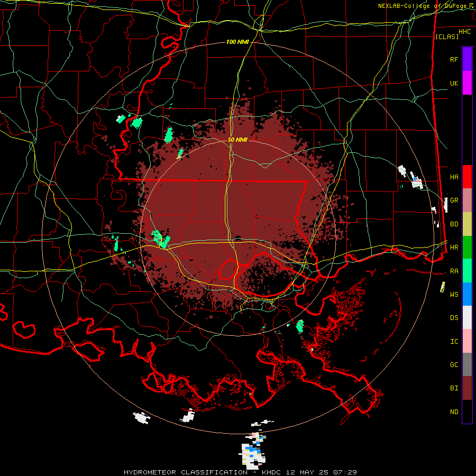Click the BI legend label

pos(454,388)
